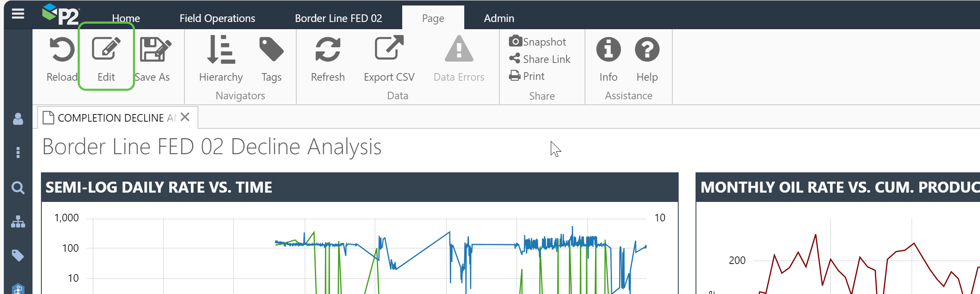Open the Hierarchy navigator
This screenshot has height=294, width=980.
pyautogui.click(x=221, y=50)
